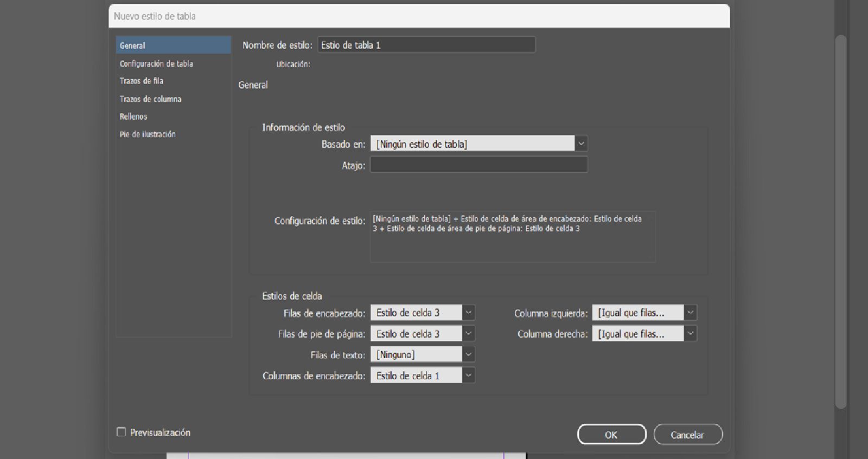Open the Pie de ilustración section

point(148,134)
